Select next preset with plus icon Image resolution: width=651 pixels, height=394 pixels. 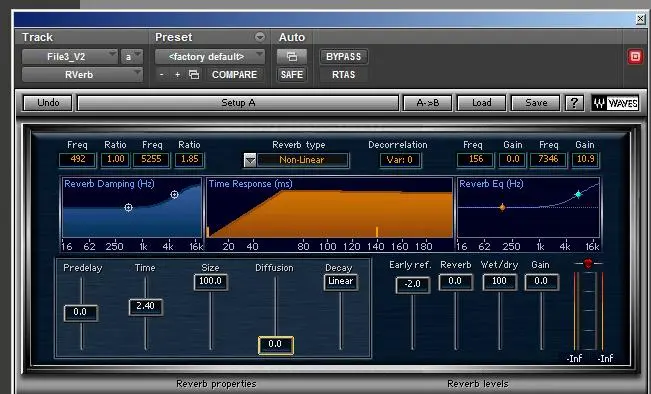(177, 75)
